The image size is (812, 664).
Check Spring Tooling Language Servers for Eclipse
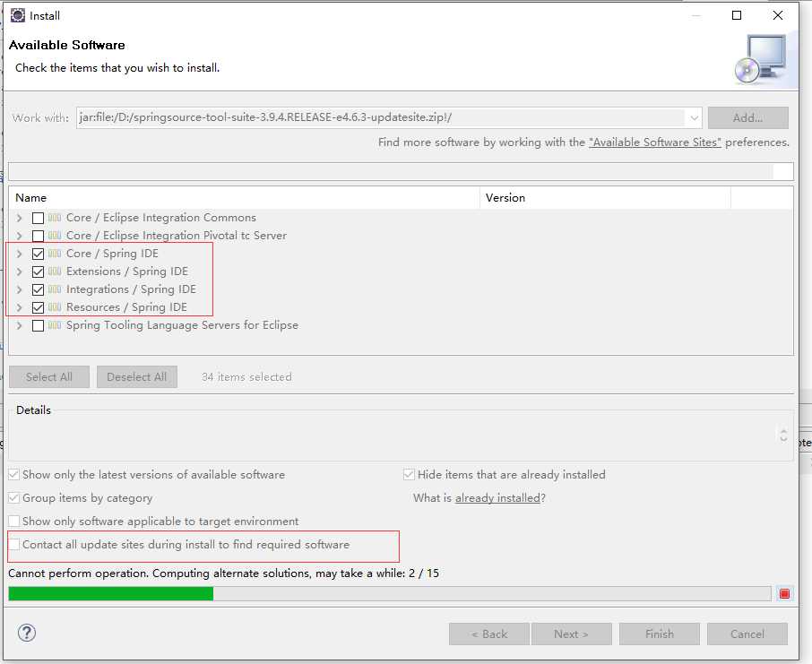[38, 326]
